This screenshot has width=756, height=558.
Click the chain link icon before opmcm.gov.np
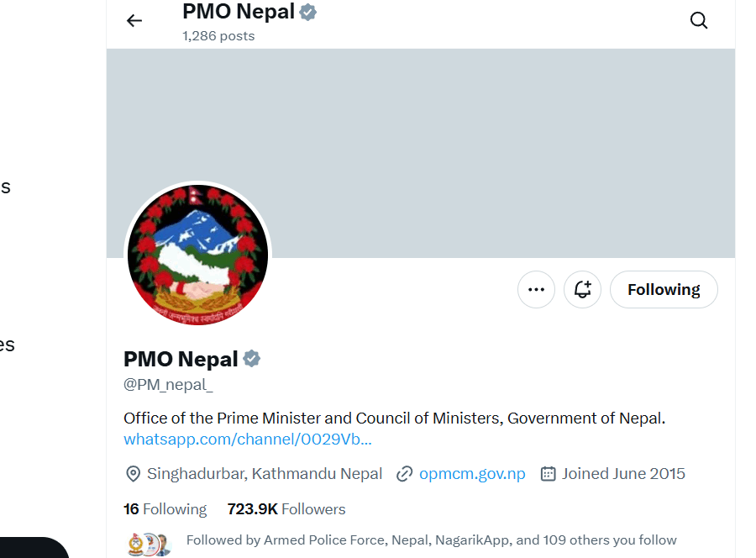click(x=404, y=474)
